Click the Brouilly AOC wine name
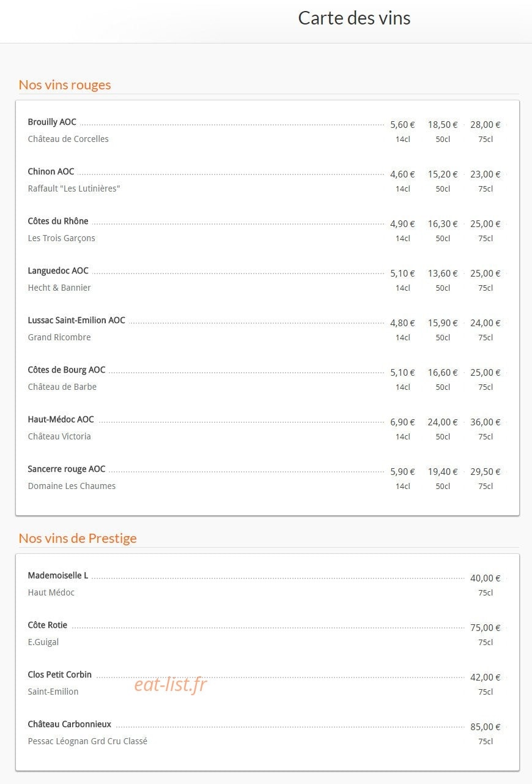532x784 pixels. 52,122
